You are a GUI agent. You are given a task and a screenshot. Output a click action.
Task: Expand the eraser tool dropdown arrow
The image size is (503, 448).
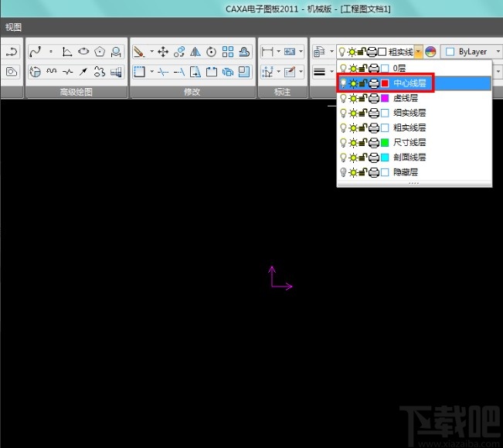(151, 51)
